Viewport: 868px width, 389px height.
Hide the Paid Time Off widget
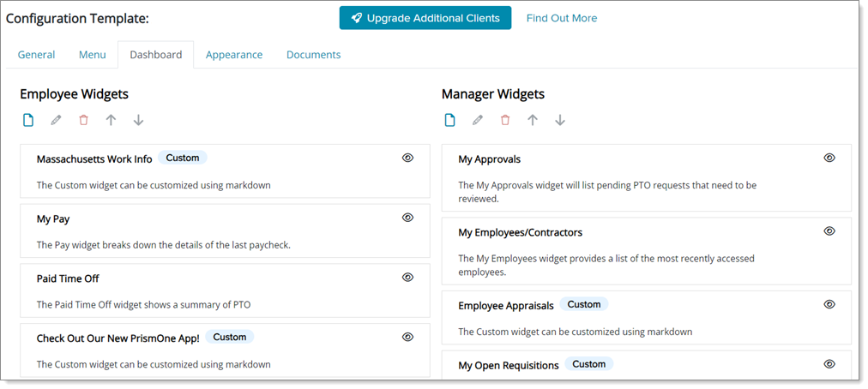pos(408,278)
